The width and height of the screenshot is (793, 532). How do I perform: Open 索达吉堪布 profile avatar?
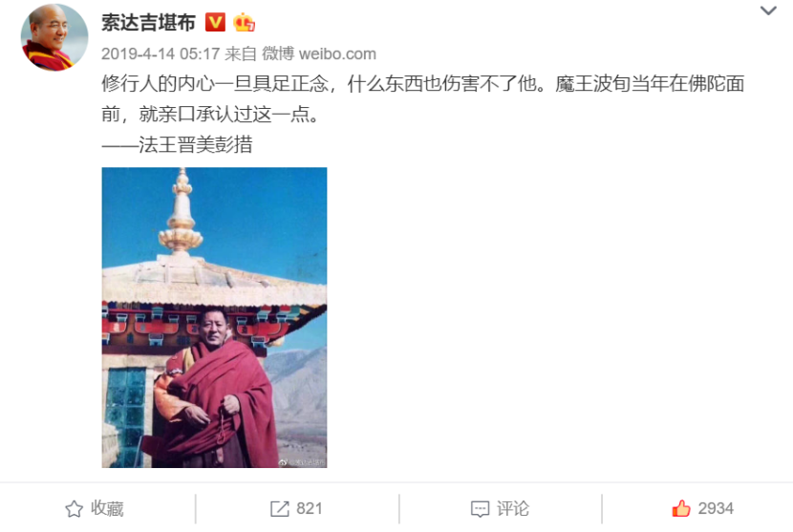pyautogui.click(x=54, y=37)
